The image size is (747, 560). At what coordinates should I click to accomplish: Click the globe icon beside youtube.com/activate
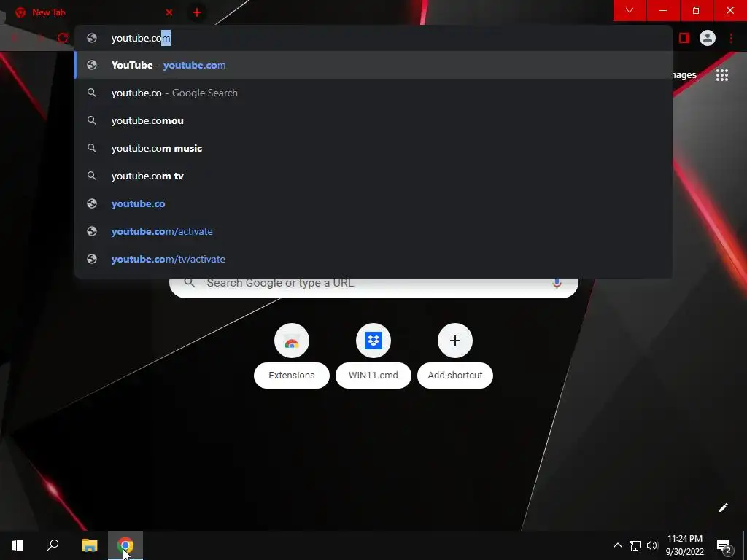coord(92,231)
